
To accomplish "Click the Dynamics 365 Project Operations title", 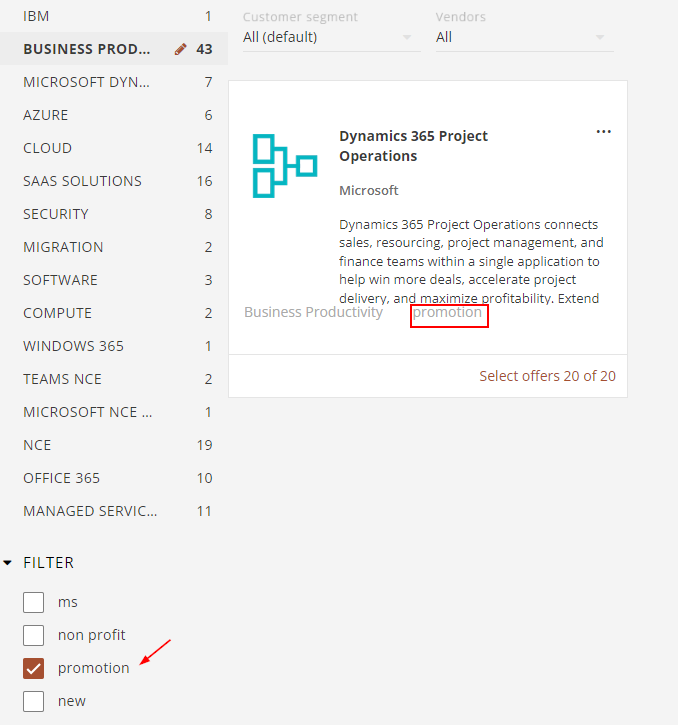I will (413, 146).
